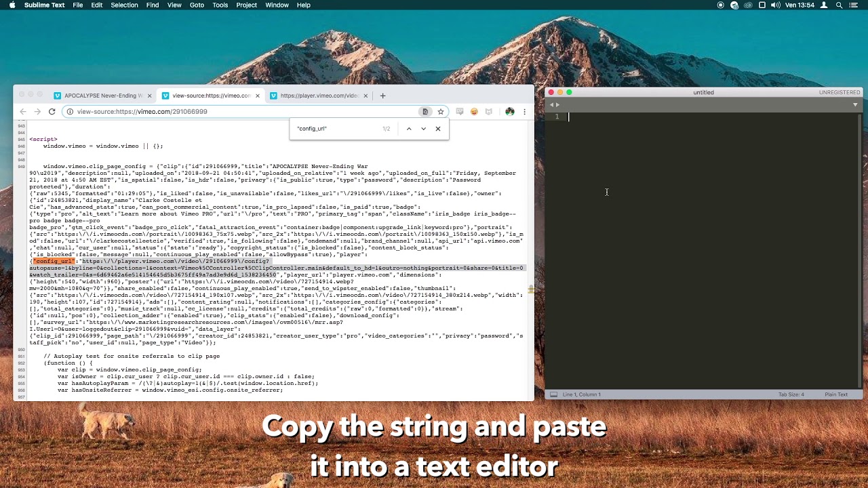Open the volume control in menu bar
Image resolution: width=868 pixels, height=488 pixels.
776,5
